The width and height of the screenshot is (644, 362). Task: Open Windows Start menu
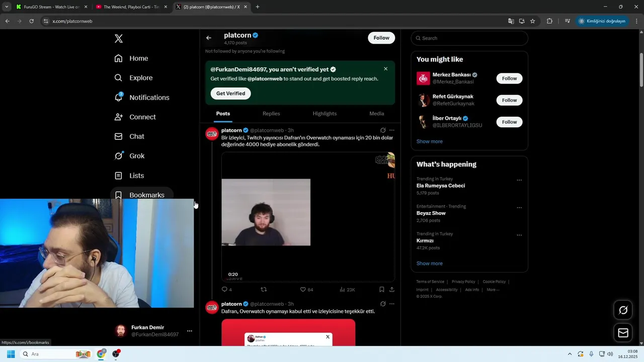tap(11, 354)
